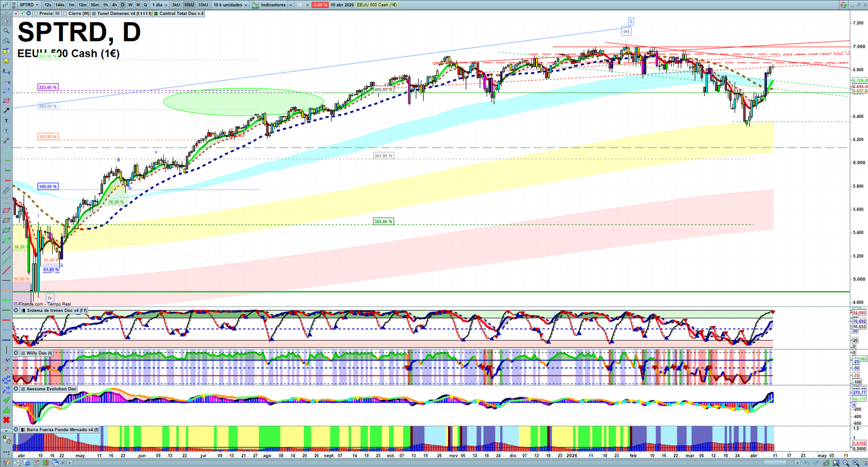
Task: Activate the W weekly timeframe toggle
Action: [130, 5]
